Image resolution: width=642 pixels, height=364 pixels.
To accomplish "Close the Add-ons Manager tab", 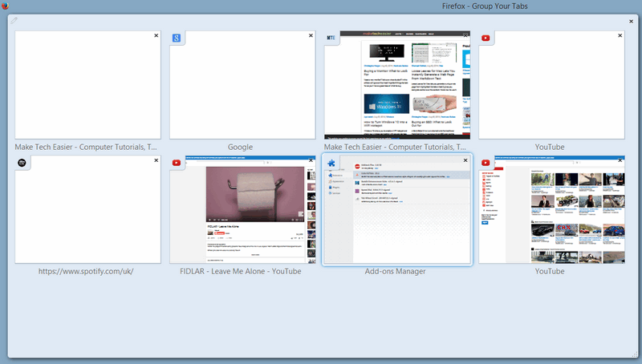I will (465, 160).
